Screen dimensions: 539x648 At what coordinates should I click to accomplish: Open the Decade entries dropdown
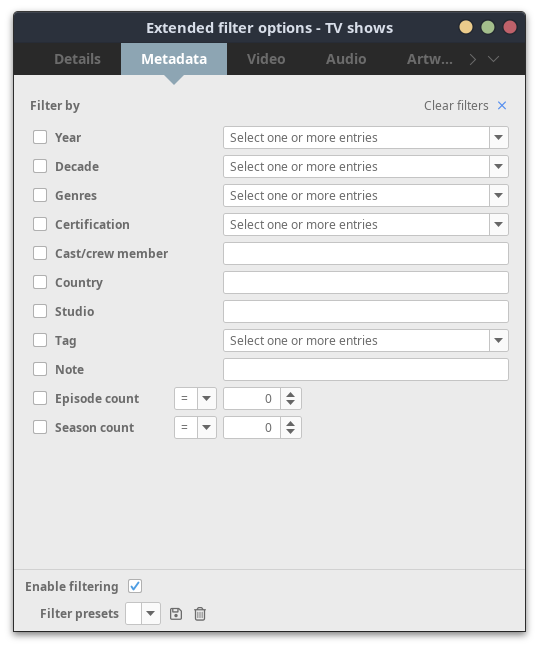point(366,167)
